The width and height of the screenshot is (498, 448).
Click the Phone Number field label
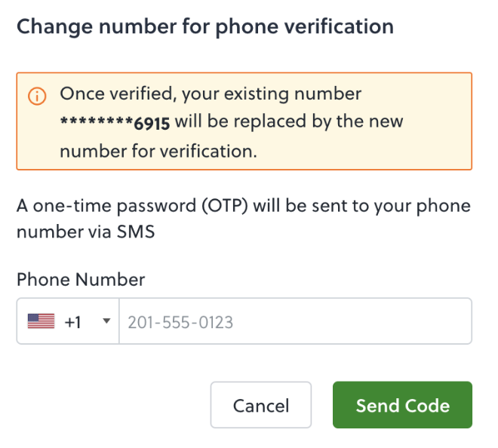point(81,280)
